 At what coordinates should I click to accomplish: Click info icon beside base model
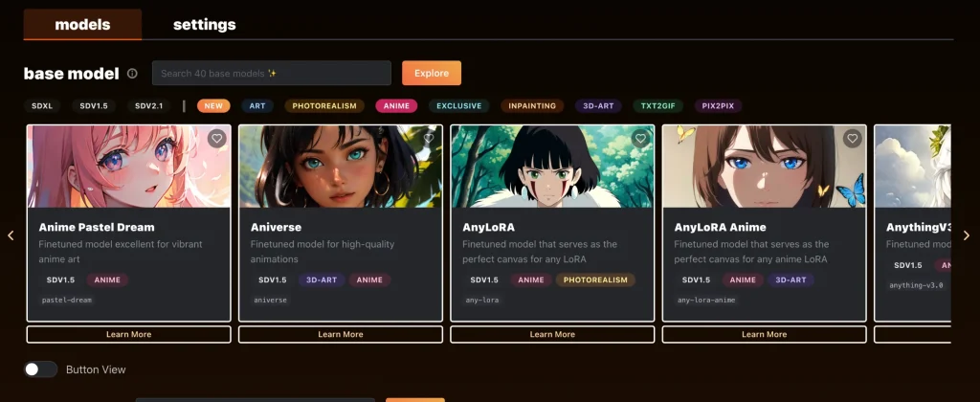click(132, 74)
